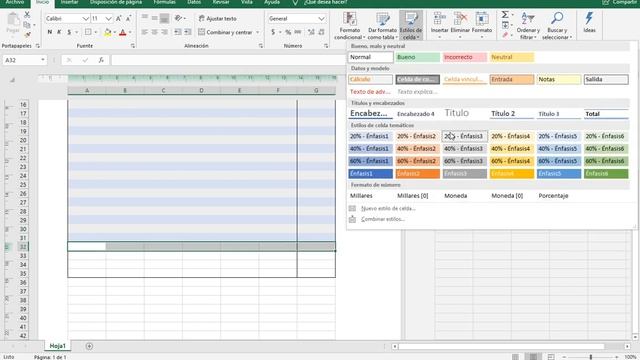Click the insert function fx icon
The image size is (640, 360).
click(101, 60)
